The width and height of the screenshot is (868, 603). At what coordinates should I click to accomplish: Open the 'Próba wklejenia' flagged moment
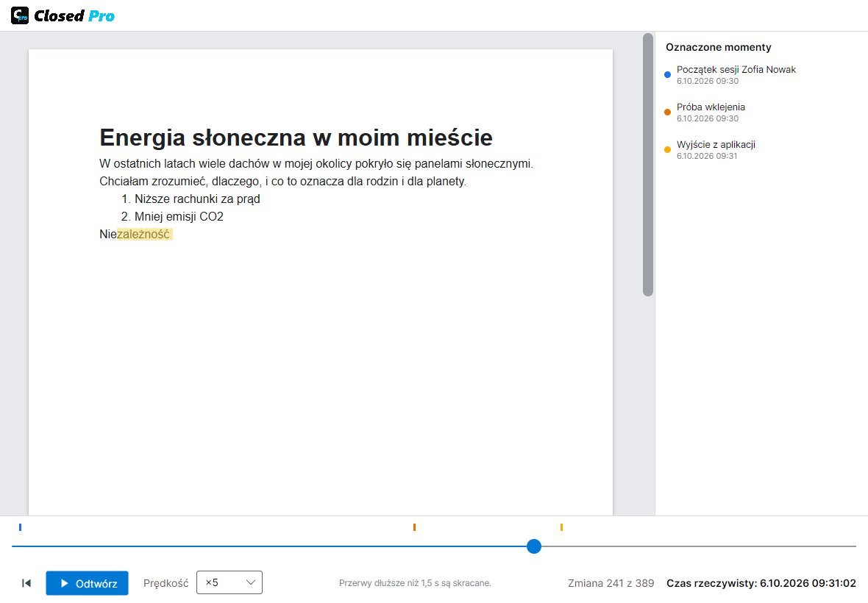(x=711, y=113)
